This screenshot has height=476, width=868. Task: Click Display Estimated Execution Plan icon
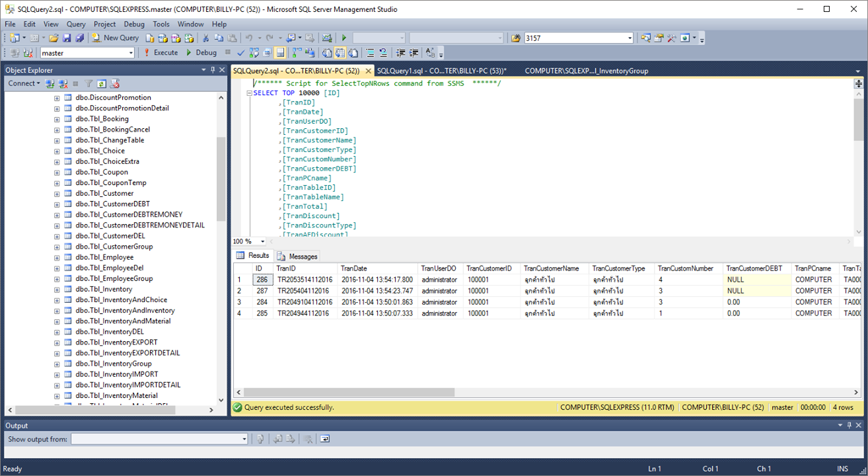254,53
